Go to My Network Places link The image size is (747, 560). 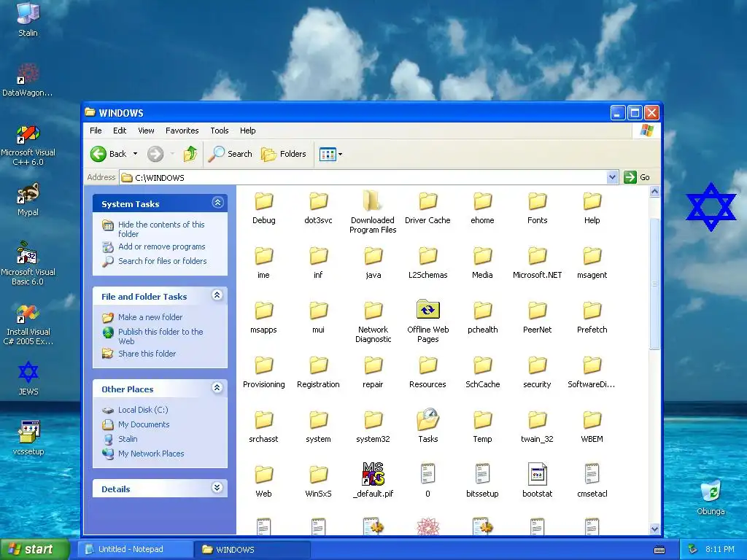pos(151,454)
